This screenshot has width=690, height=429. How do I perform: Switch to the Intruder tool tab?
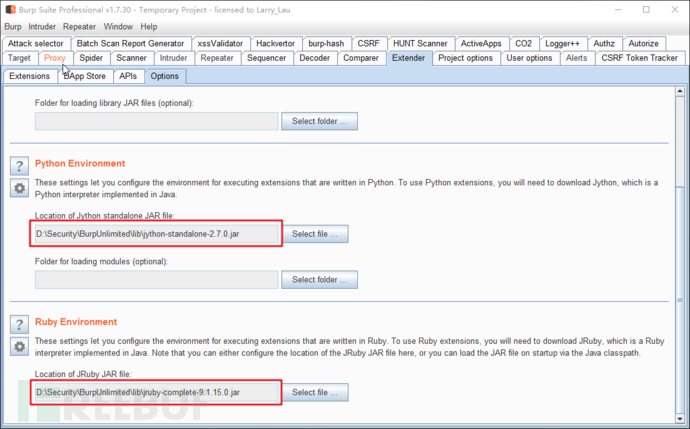pyautogui.click(x=173, y=58)
